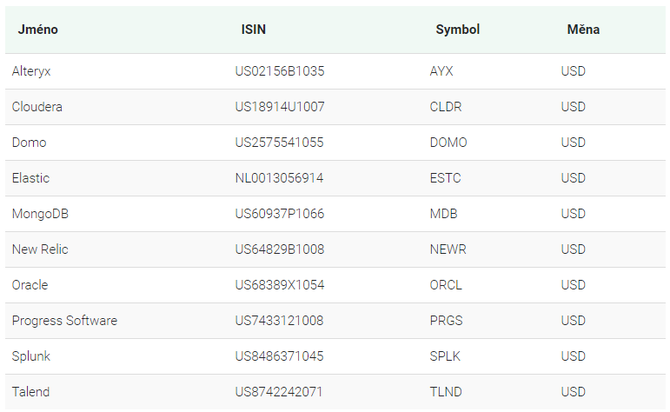Image resolution: width=670 pixels, height=412 pixels.
Task: Select the Alteryx row name
Action: (x=31, y=71)
